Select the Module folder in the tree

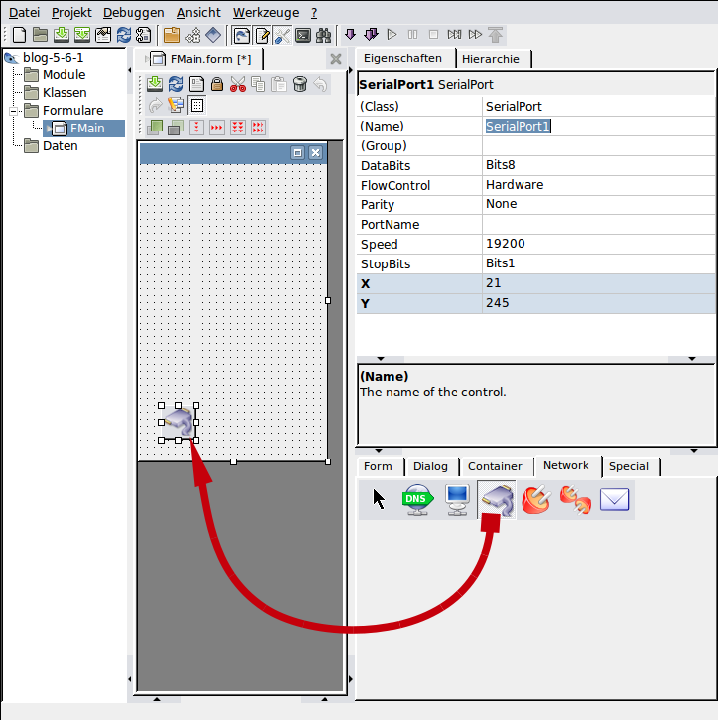click(x=63, y=75)
